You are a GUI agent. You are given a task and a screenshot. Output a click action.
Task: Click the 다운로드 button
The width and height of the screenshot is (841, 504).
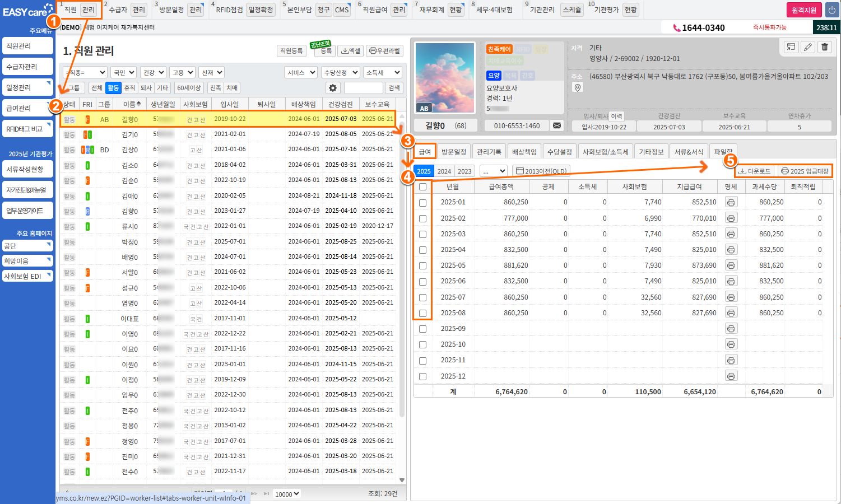click(755, 171)
